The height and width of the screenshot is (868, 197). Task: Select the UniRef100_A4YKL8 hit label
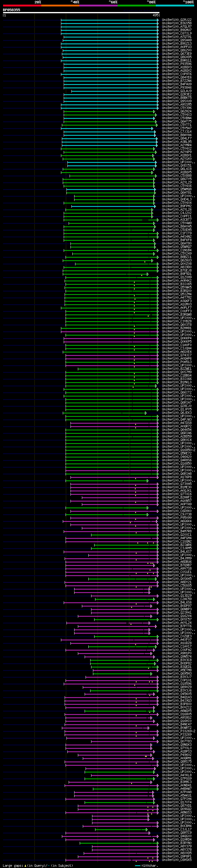point(177,775)
